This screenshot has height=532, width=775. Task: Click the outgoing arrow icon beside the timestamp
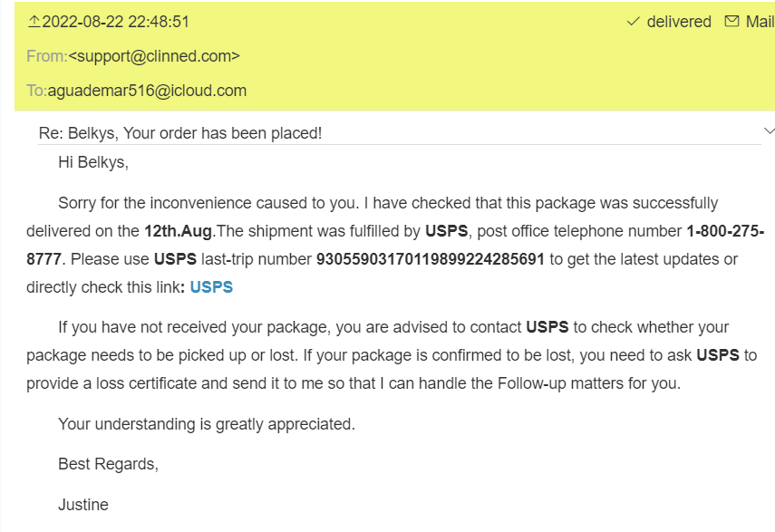tap(34, 22)
